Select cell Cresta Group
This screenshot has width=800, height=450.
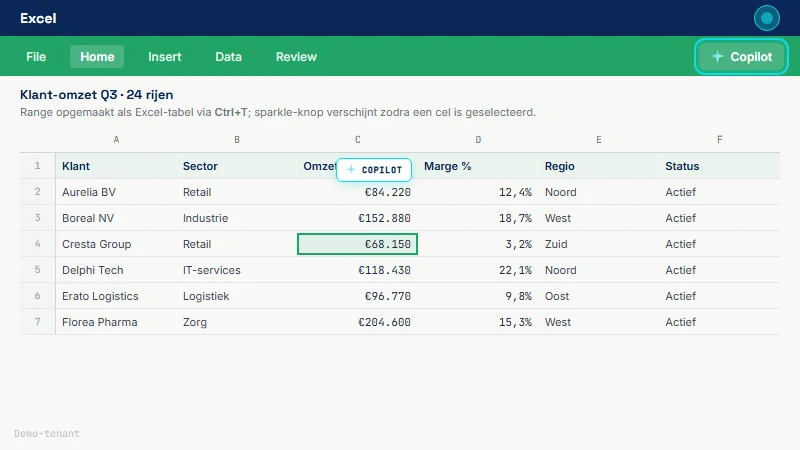click(x=116, y=244)
